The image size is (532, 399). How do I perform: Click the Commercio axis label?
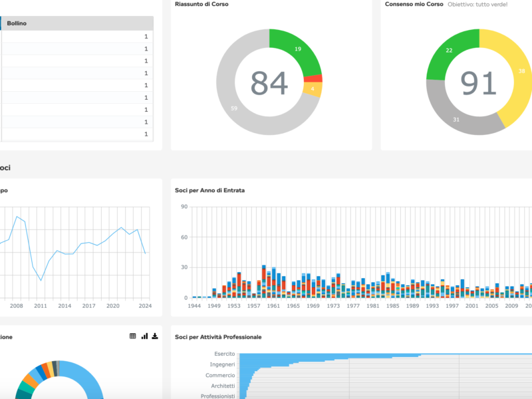[220, 375]
